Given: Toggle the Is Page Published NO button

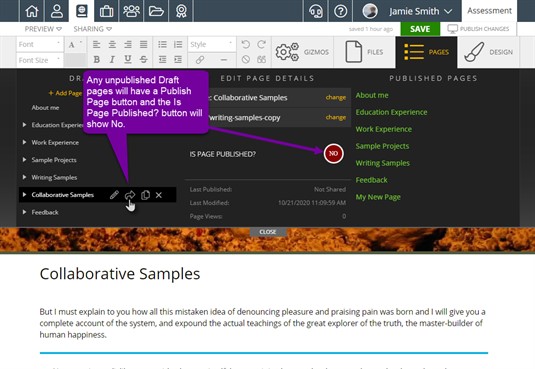Looking at the screenshot, I should (x=333, y=154).
